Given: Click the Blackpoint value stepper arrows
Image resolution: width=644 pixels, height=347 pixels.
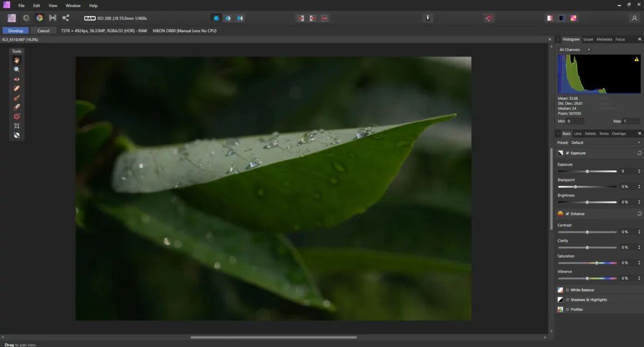Looking at the screenshot, I should (639, 187).
